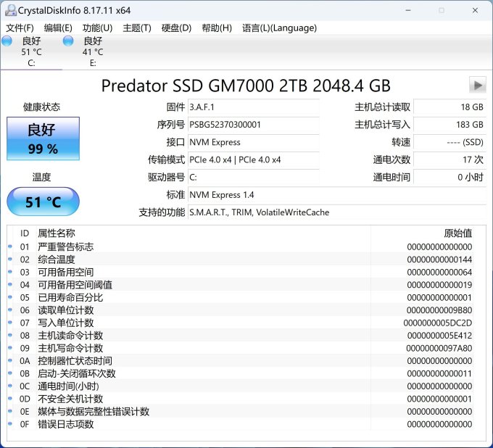This screenshot has width=493, height=448.
Task: Click raw value 0000000000144
Action: click(x=439, y=260)
